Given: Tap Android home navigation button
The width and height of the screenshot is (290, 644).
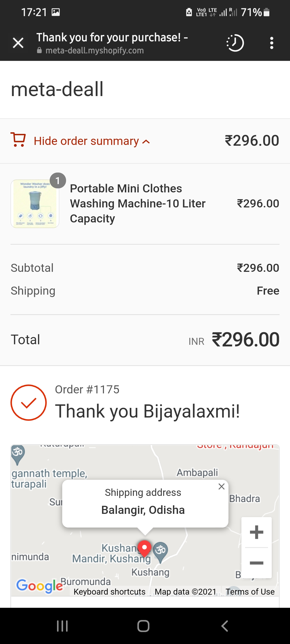Looking at the screenshot, I should pos(143,626).
